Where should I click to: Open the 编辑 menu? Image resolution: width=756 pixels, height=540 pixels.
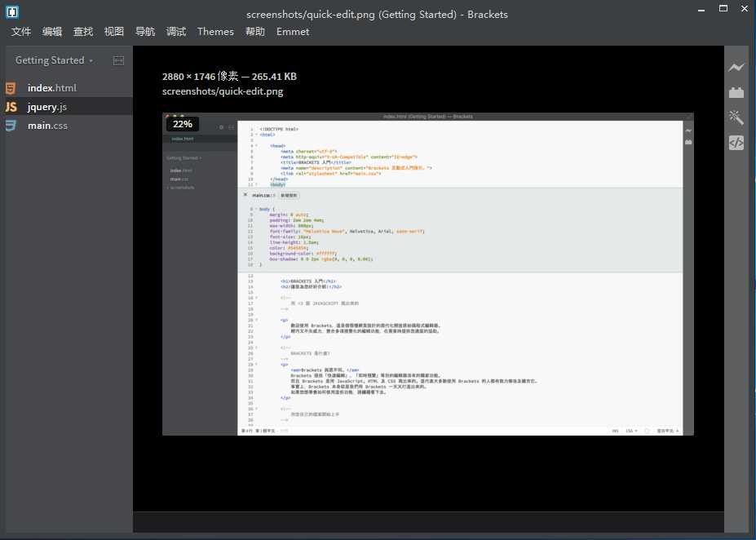52,32
